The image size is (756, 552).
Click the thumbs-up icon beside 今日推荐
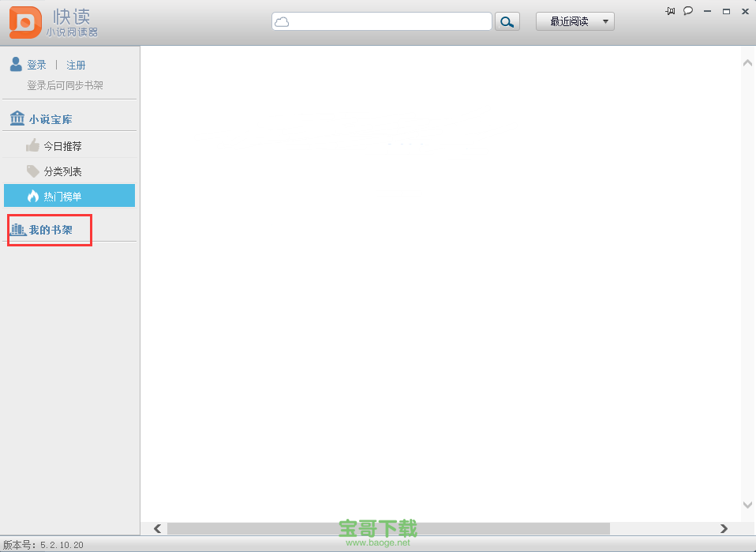point(32,146)
